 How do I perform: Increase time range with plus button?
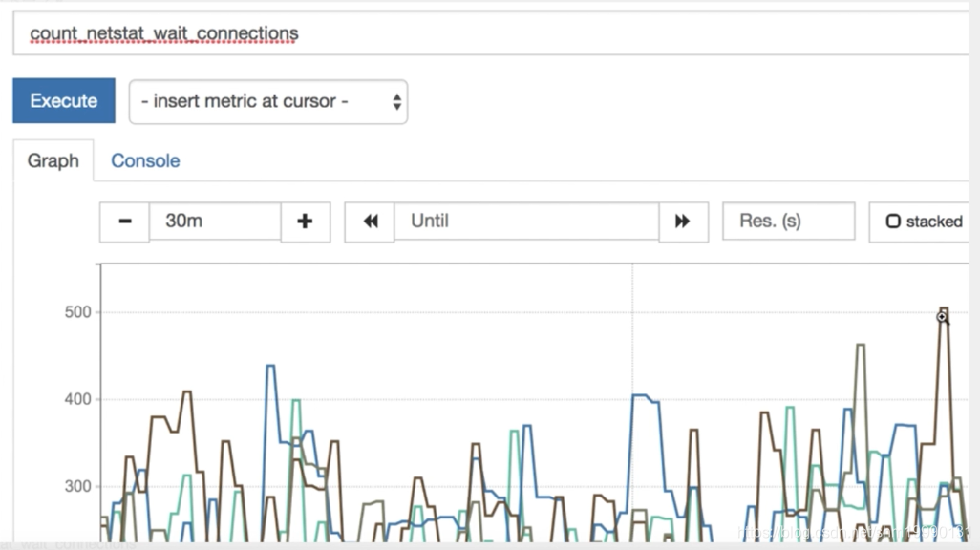pos(305,222)
